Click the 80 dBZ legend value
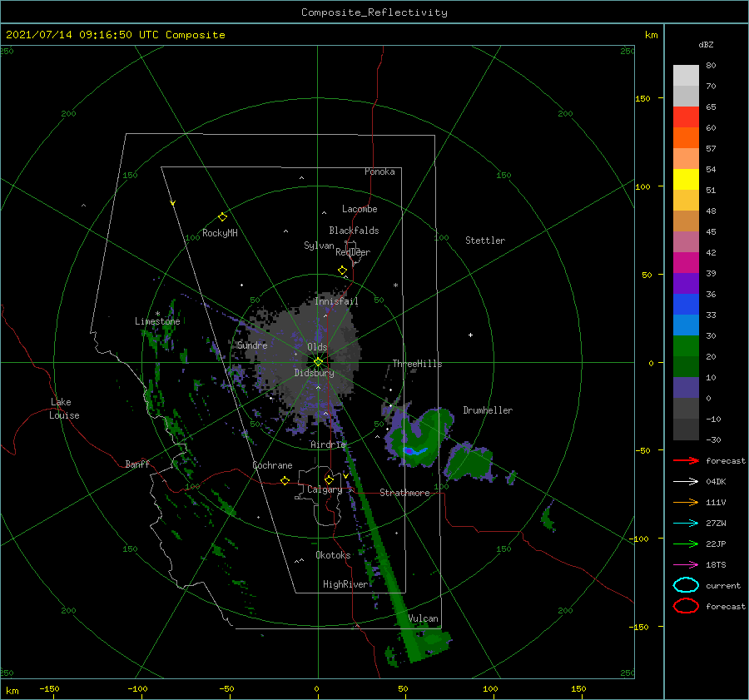Screen dimensions: 749x700 (711, 66)
